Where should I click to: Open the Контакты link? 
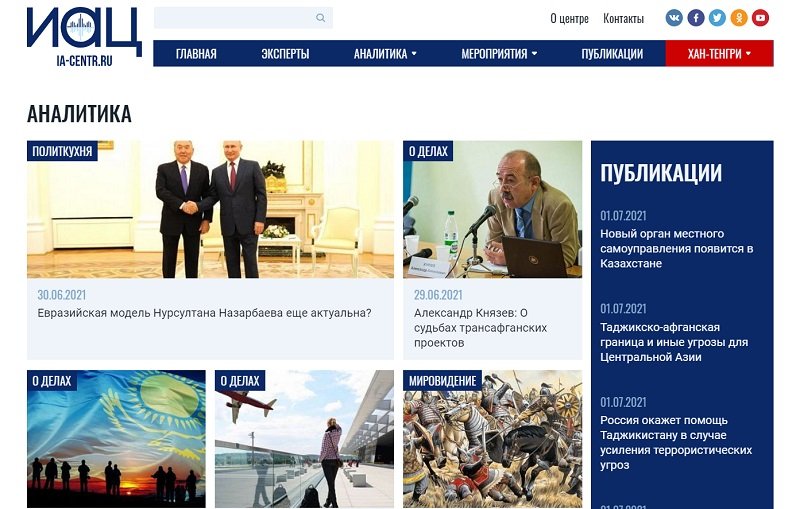(x=623, y=18)
